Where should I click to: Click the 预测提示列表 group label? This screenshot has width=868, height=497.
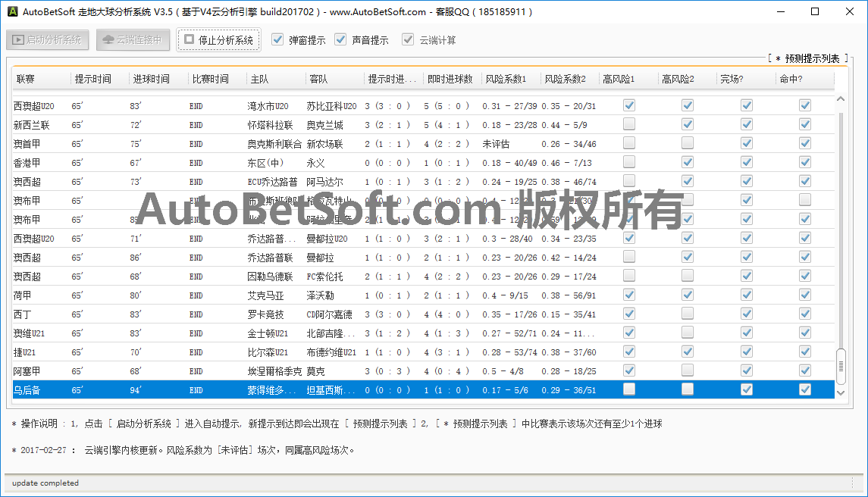808,58
